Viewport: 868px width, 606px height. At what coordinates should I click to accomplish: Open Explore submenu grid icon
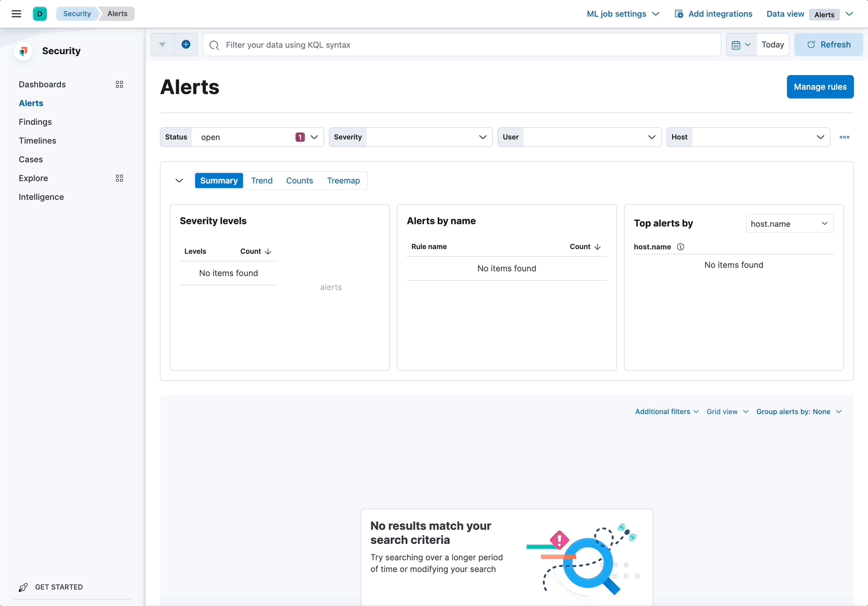[x=119, y=178]
